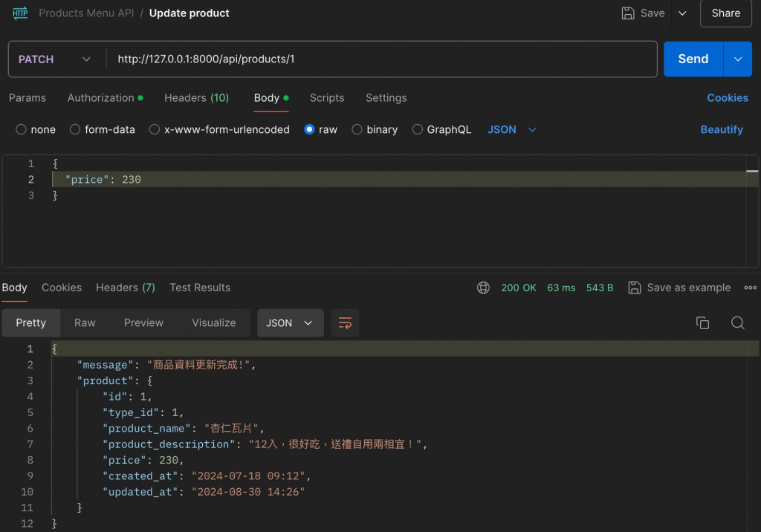The image size is (761, 532).
Task: Click the "created_at" line in response
Action: click(207, 476)
